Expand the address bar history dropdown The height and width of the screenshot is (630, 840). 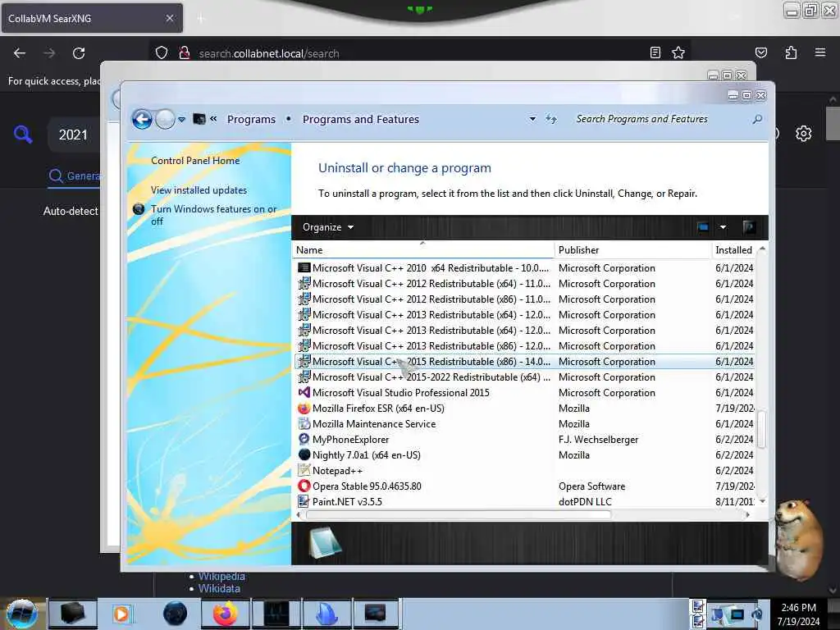[532, 119]
